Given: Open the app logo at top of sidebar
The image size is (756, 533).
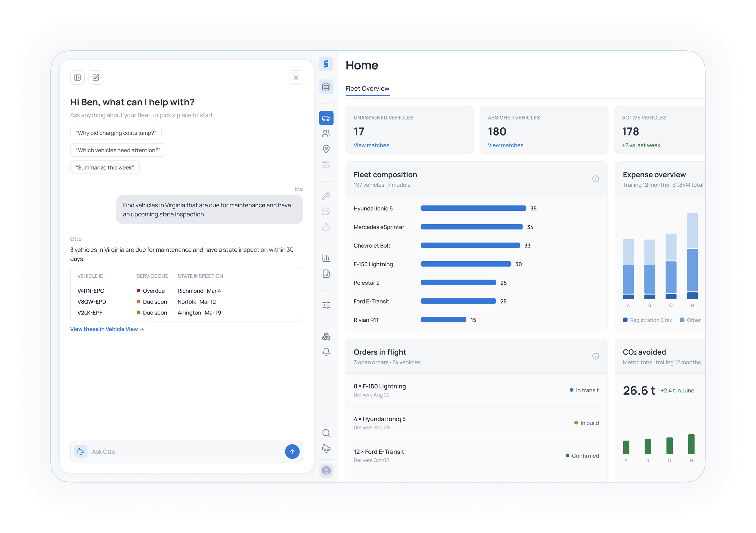Looking at the screenshot, I should click(326, 64).
